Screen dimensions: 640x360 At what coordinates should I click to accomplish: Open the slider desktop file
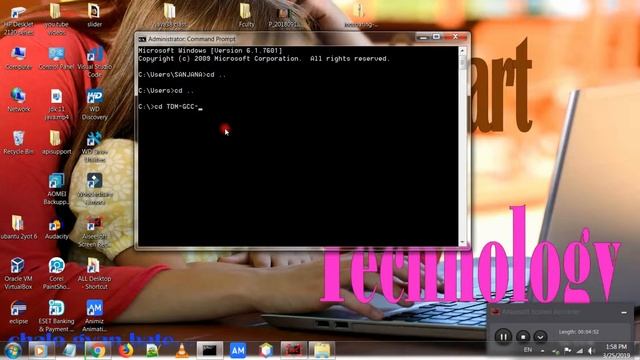click(x=94, y=16)
